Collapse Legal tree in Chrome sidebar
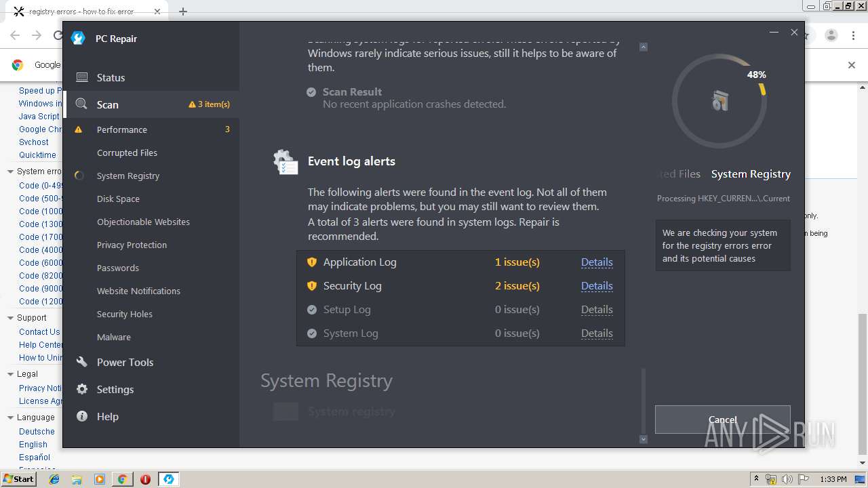This screenshot has height=488, width=868. [x=10, y=374]
